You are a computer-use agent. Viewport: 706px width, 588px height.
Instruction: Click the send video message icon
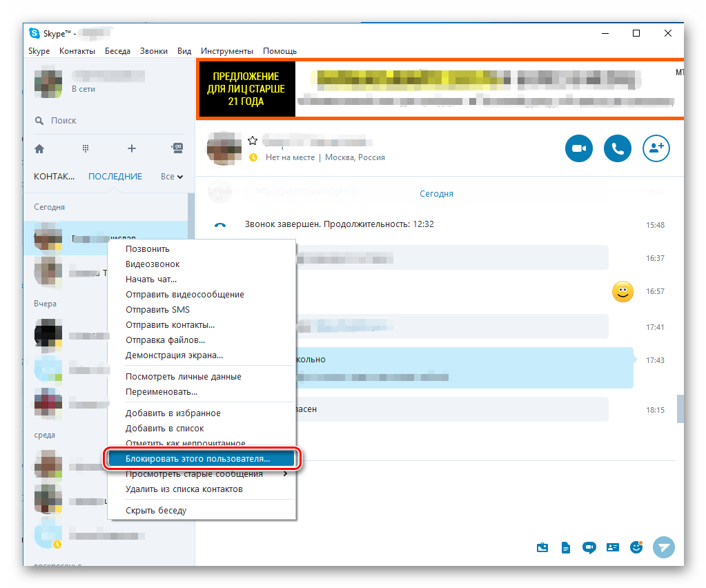tap(589, 547)
